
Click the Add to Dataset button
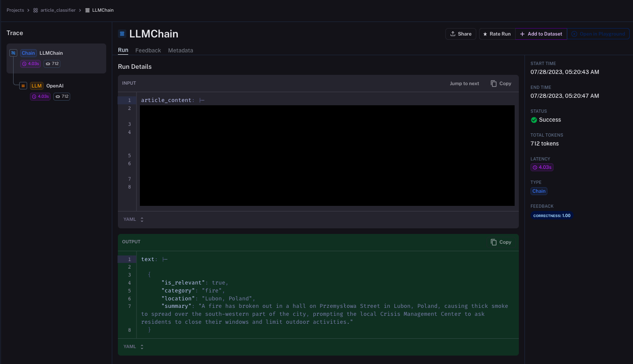tap(541, 34)
